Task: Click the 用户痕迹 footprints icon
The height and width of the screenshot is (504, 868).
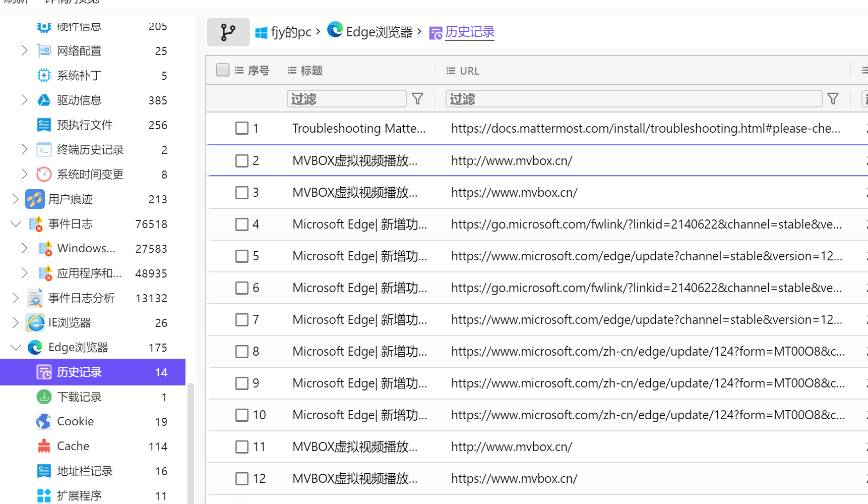Action: click(35, 199)
